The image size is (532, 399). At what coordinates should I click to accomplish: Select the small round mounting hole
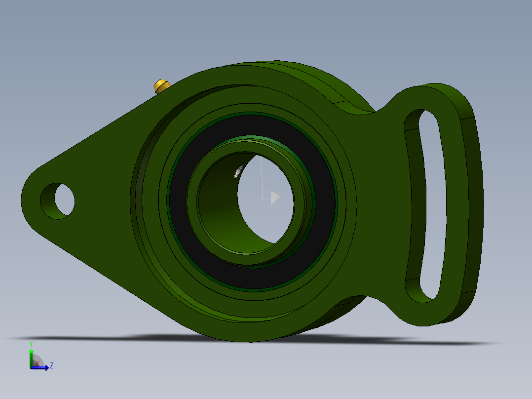[x=57, y=201]
